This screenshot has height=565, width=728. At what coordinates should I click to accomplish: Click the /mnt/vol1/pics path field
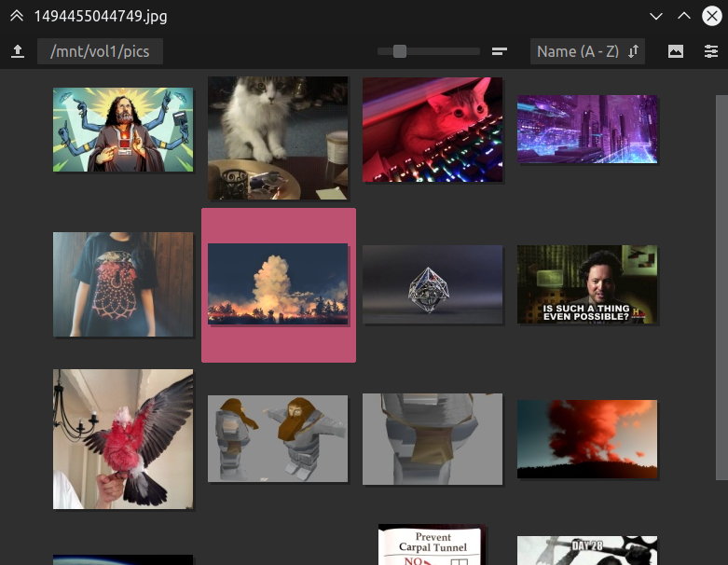(100, 51)
